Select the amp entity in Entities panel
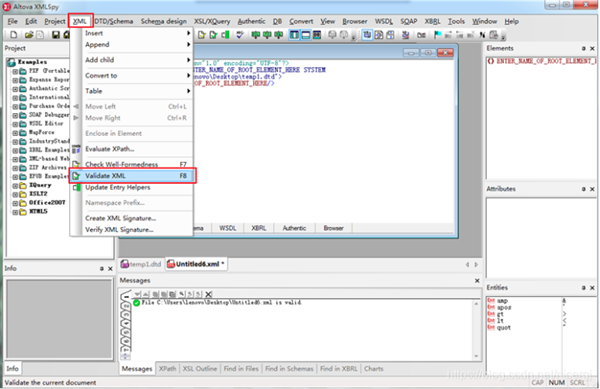 502,301
